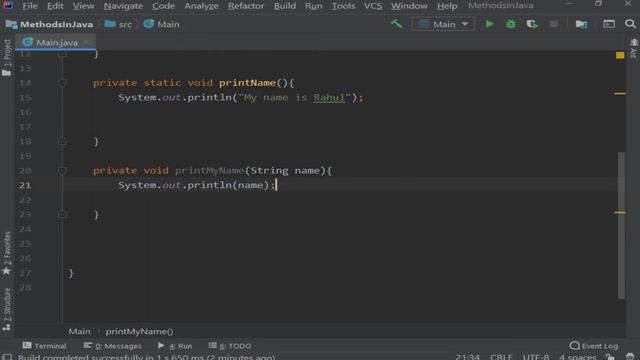Click the "Rahul" word in string

(329, 98)
